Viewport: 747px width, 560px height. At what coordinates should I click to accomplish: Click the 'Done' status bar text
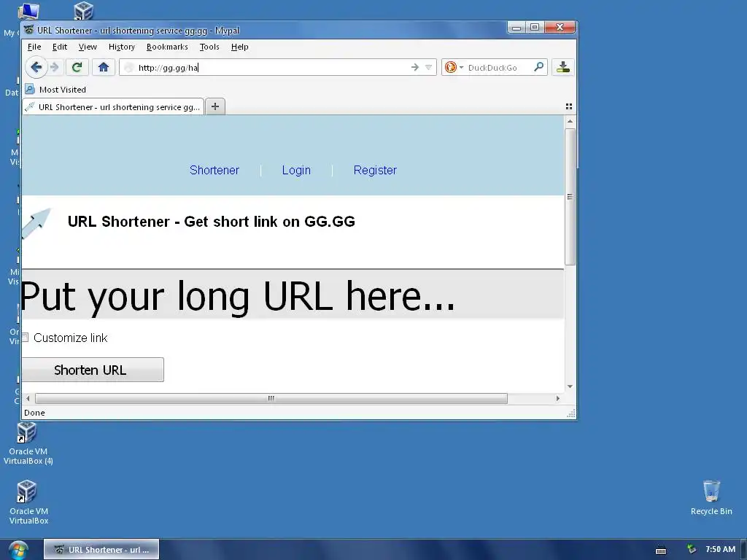click(x=34, y=413)
